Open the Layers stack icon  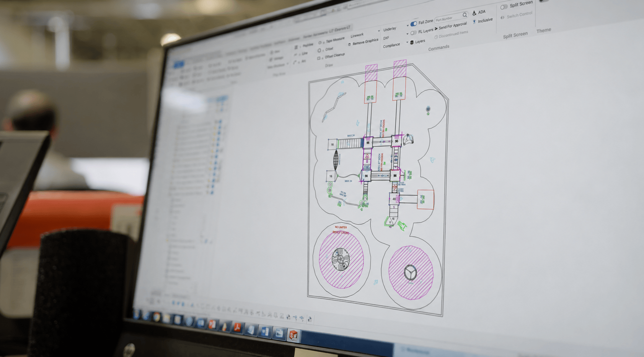(412, 42)
